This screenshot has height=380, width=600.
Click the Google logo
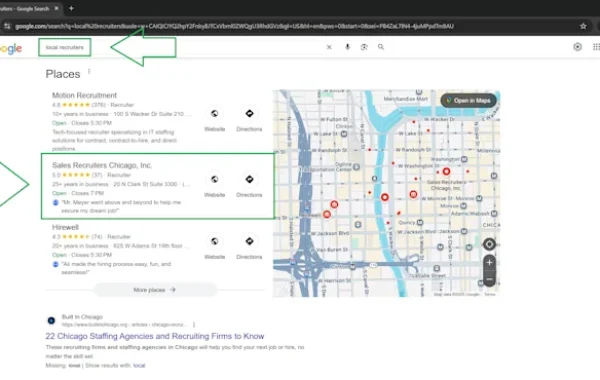pyautogui.click(x=11, y=48)
